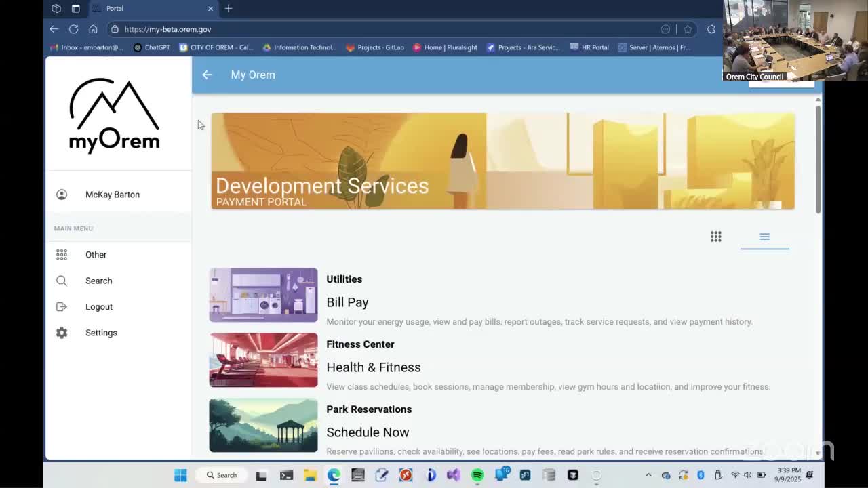Viewport: 868px width, 488px height.
Task: Open Spotify from the Windows taskbar
Action: tap(477, 475)
